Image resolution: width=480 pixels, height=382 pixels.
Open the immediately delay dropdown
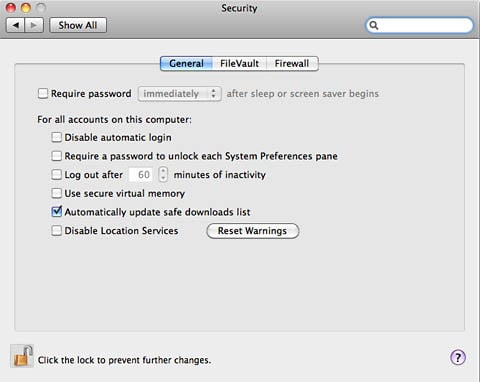pyautogui.click(x=180, y=94)
